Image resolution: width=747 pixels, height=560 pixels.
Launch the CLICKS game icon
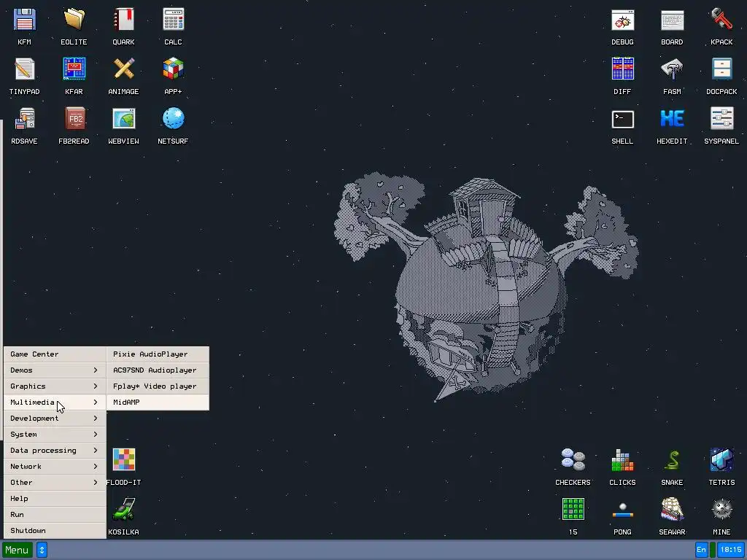[623, 460]
